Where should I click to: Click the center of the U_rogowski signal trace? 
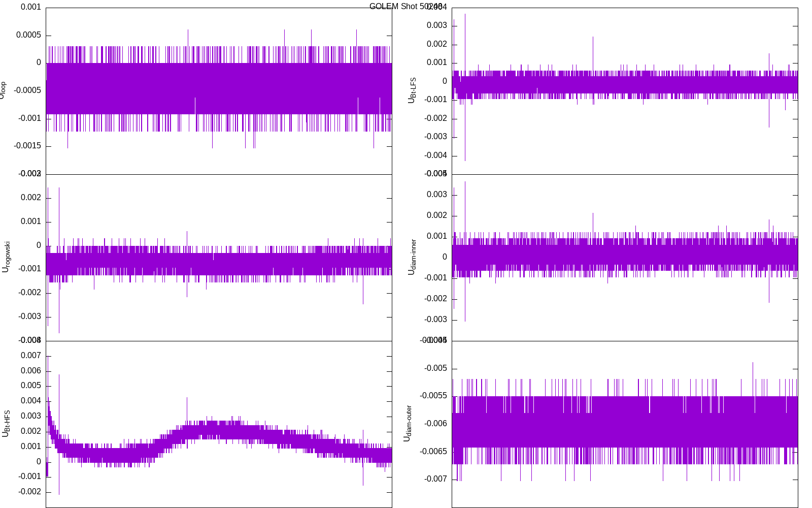tap(219, 264)
